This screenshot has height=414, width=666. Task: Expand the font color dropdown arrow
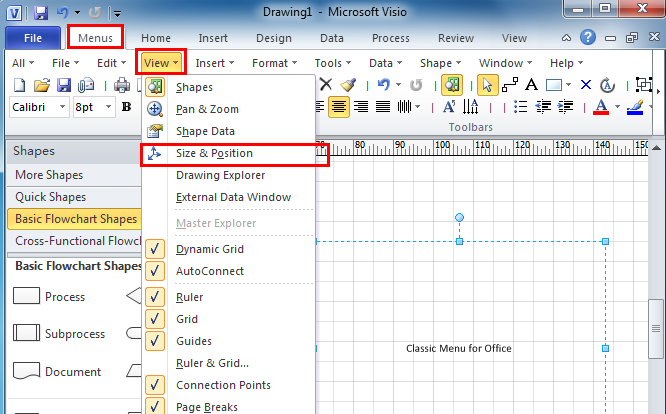pyautogui.click(x=617, y=107)
